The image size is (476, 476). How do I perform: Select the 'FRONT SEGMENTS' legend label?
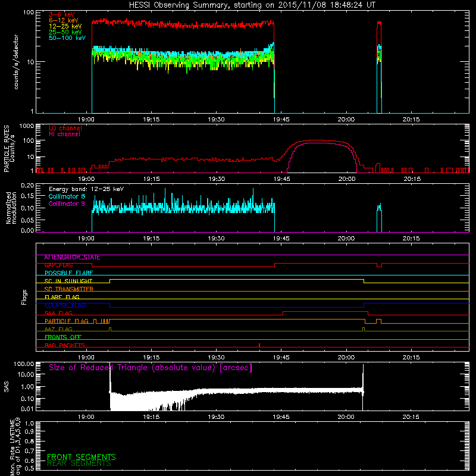(82, 457)
